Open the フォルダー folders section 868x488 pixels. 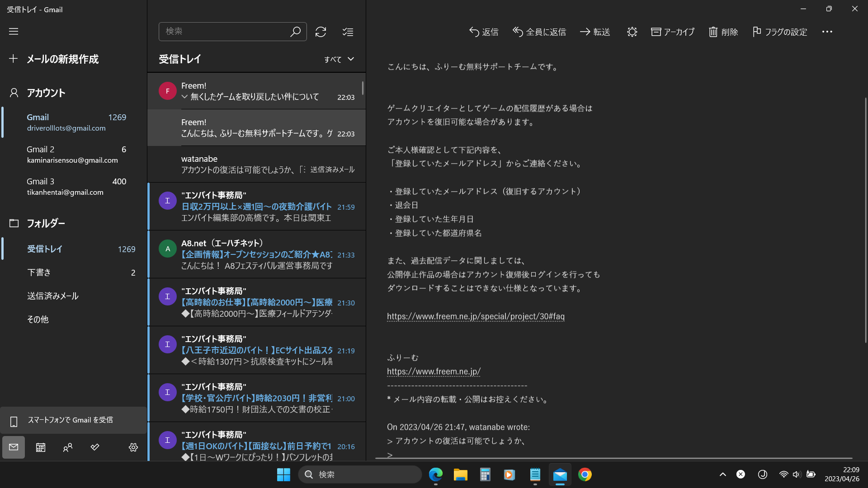[x=73, y=223]
